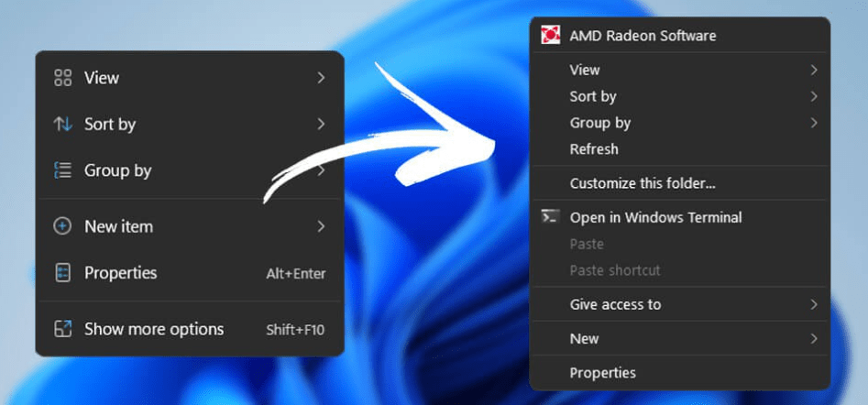Select Open in Windows Terminal

[680, 217]
